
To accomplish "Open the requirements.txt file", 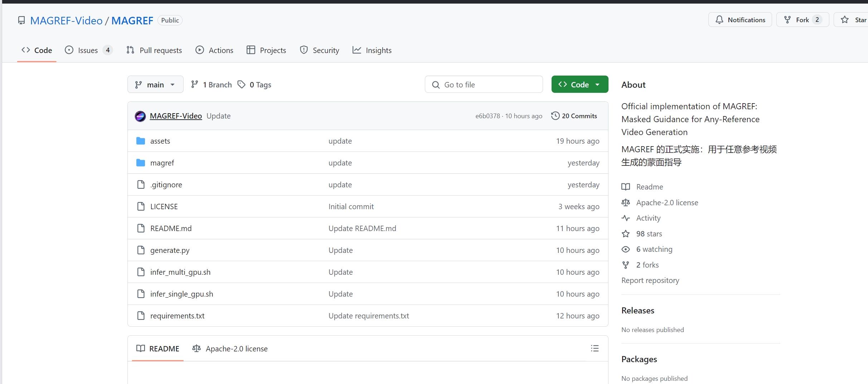I will pos(178,316).
